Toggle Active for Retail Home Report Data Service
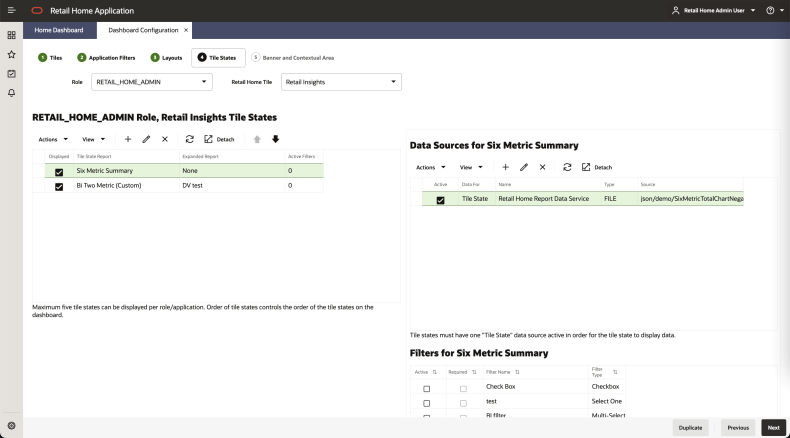Viewport: 790px width, 438px height. [440, 200]
